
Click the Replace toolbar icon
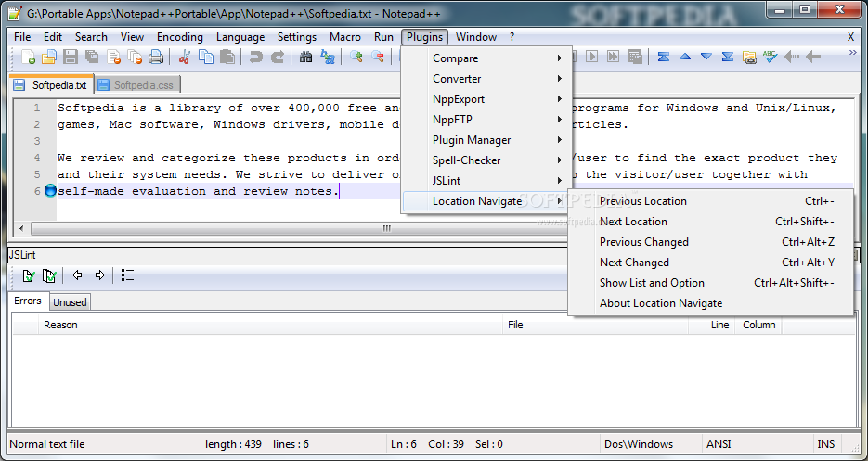[x=328, y=57]
